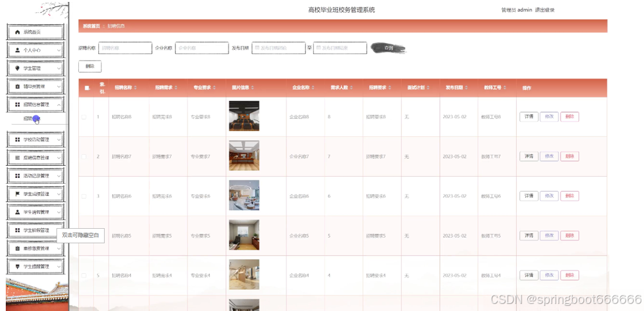
Task: Sort table by 发布日期 column arrows
Action: 467,88
